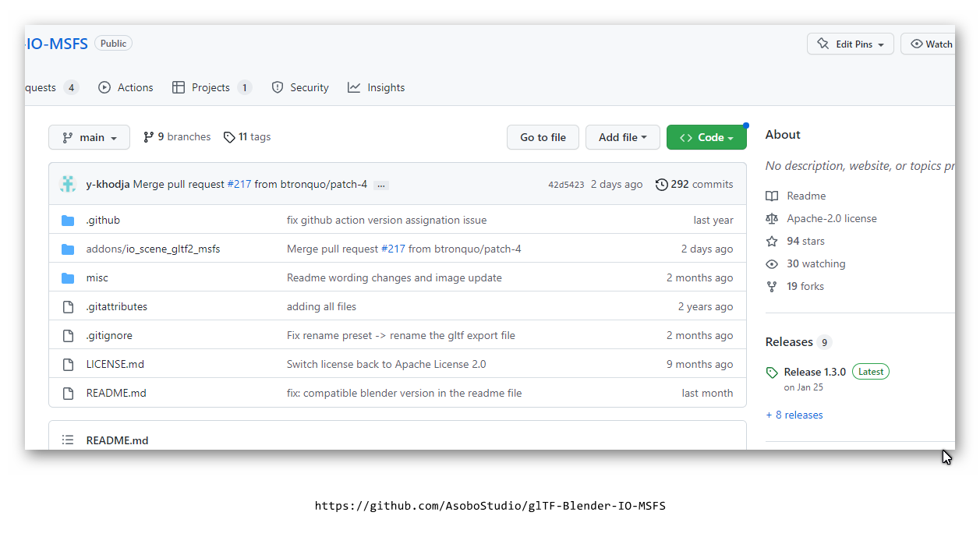Click the tags icon beside 11 tags
Image resolution: width=980 pixels, height=537 pixels.
click(229, 137)
